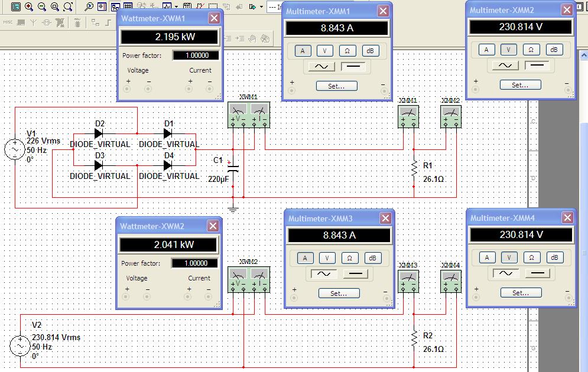Click the XMM1 multimeter instrument on schematic
This screenshot has width=588, height=372.
coord(408,116)
